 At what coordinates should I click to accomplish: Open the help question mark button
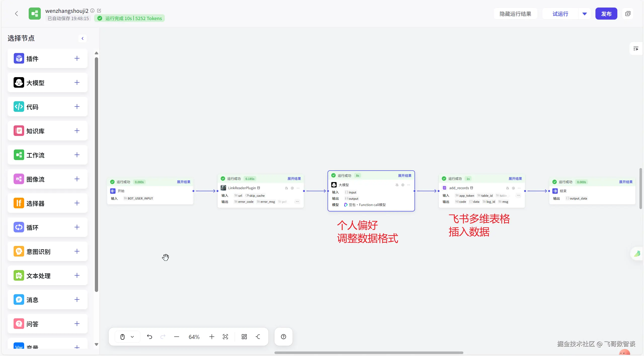pos(283,337)
